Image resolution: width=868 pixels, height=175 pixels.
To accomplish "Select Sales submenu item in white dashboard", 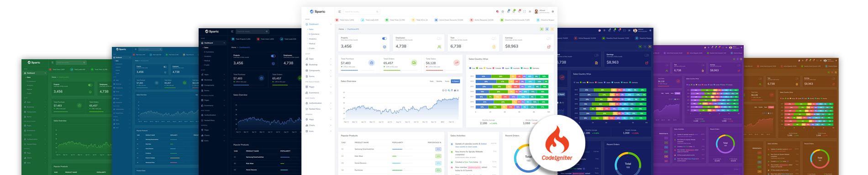I will point(311,29).
